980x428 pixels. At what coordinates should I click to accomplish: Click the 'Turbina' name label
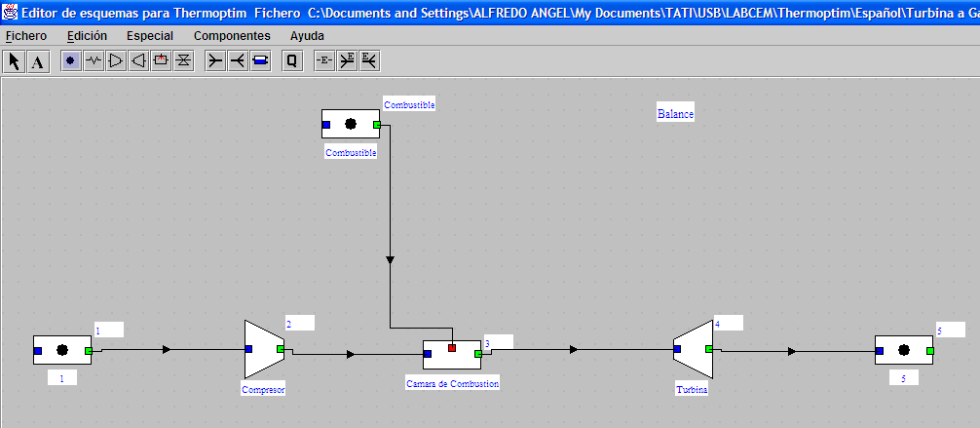point(692,390)
